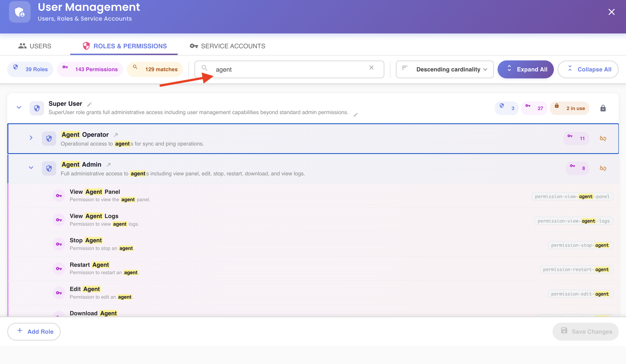Select the 'View Agent Logs' permission title
Screen dimensions: 626x364
(94, 216)
